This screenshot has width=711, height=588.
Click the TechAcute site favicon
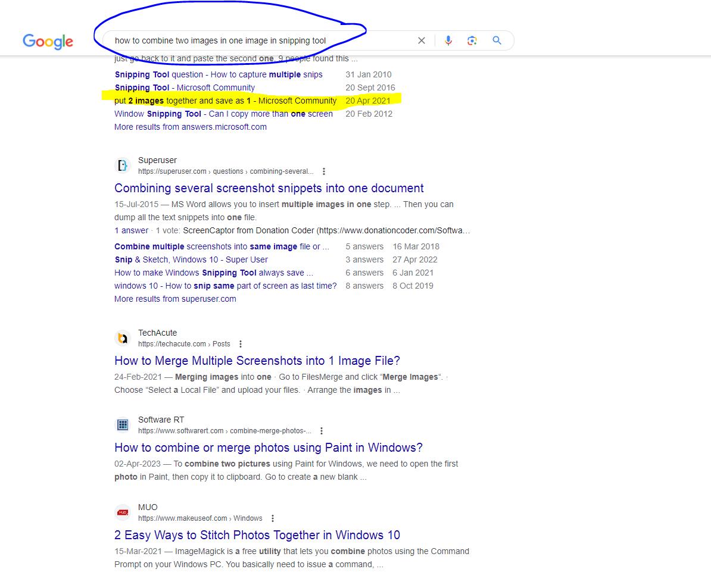[123, 338]
